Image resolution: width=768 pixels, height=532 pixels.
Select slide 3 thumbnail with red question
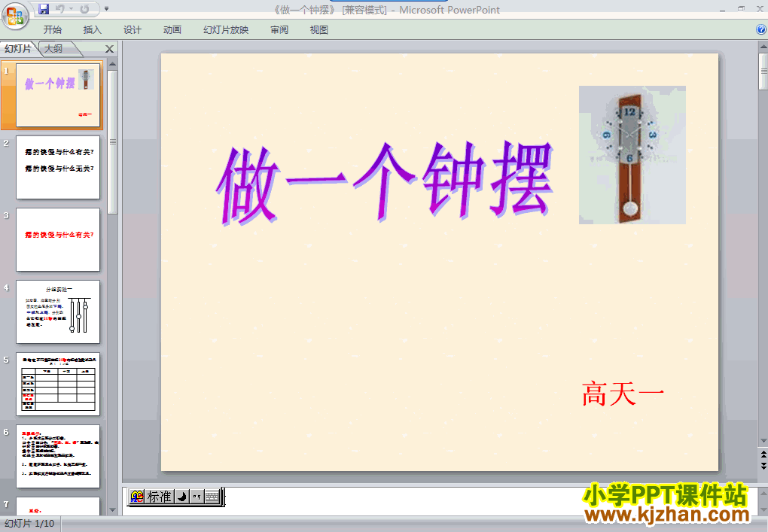coord(58,240)
